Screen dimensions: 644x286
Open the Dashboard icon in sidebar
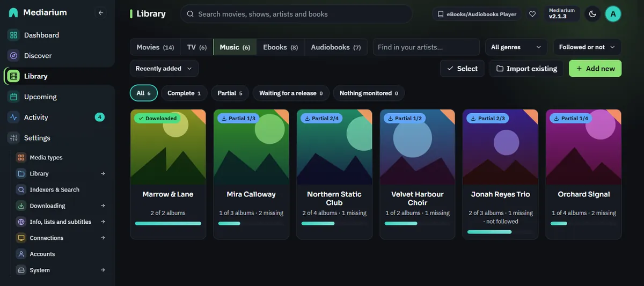[13, 35]
